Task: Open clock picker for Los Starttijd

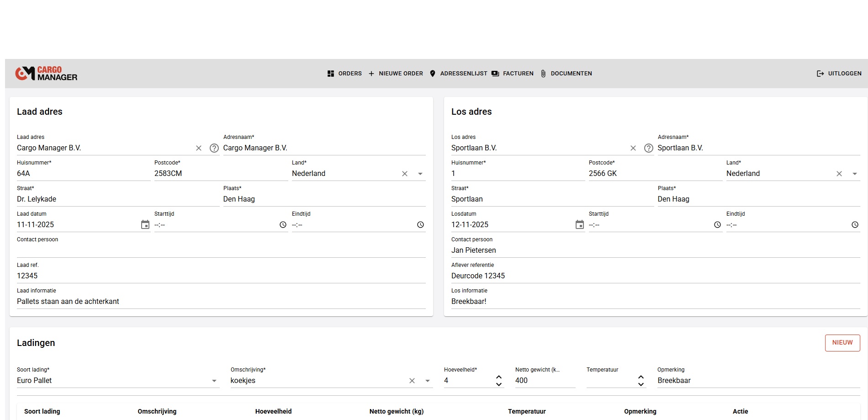Action: click(717, 225)
